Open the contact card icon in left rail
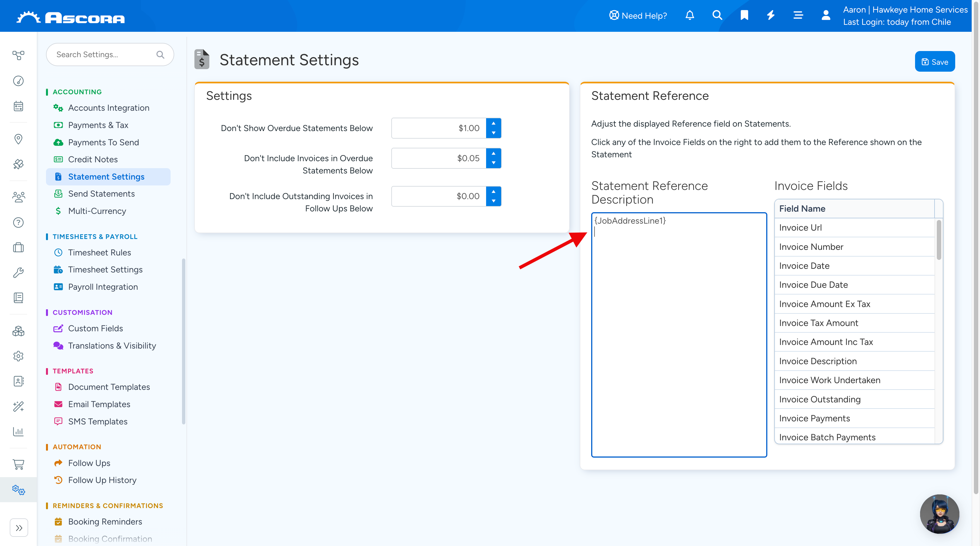This screenshot has height=546, width=980. pyautogui.click(x=18, y=381)
